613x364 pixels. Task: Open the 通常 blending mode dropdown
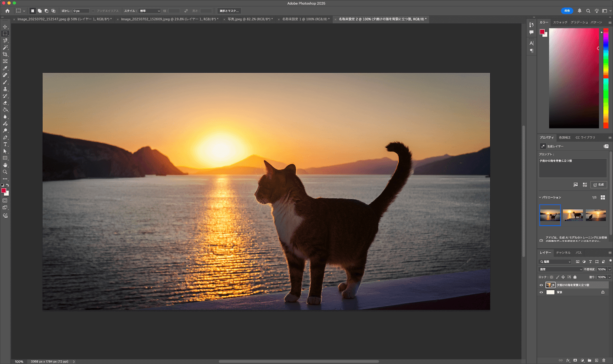pyautogui.click(x=560, y=269)
